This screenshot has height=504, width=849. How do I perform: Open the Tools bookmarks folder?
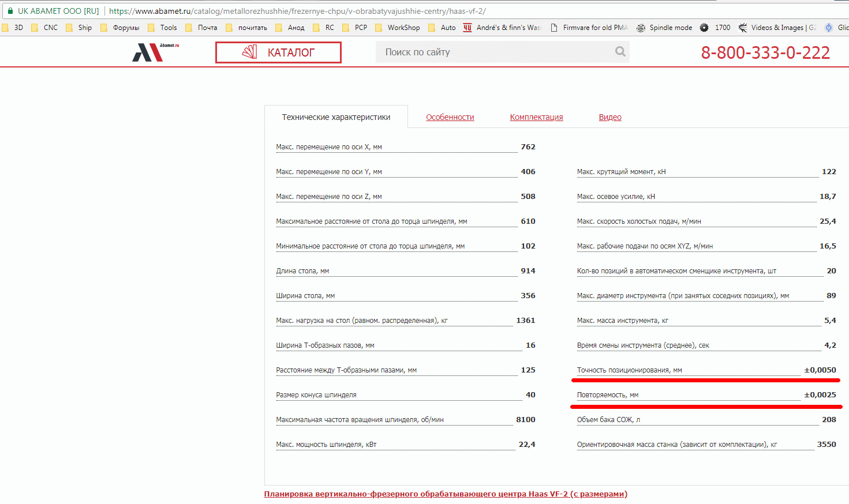coord(163,28)
